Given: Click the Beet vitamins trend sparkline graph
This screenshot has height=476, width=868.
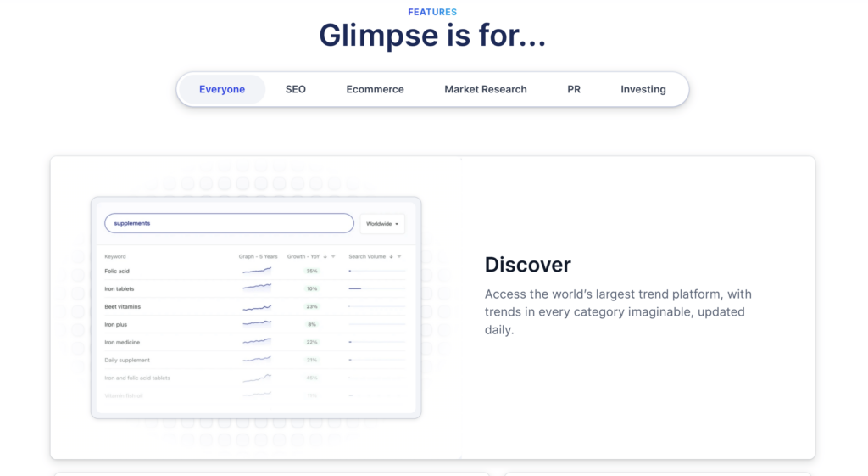Looking at the screenshot, I should point(257,306).
